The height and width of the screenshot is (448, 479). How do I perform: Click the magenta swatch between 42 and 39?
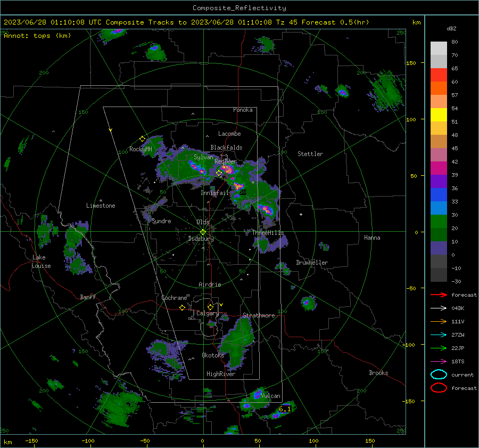pyautogui.click(x=439, y=168)
